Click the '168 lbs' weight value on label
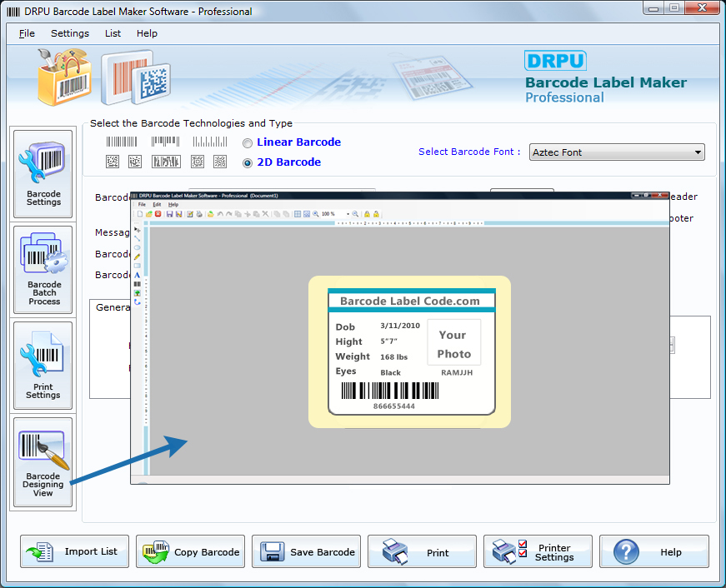 (x=393, y=357)
